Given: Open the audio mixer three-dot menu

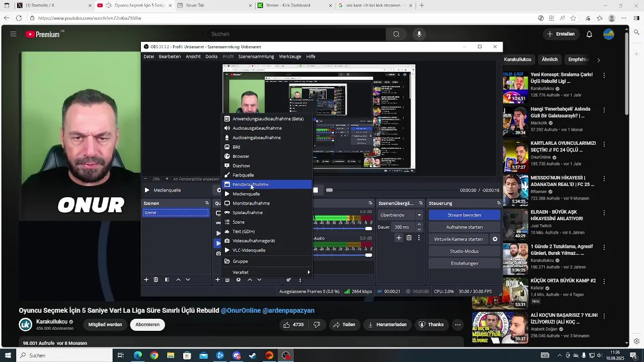Looking at the screenshot, I should [x=300, y=280].
